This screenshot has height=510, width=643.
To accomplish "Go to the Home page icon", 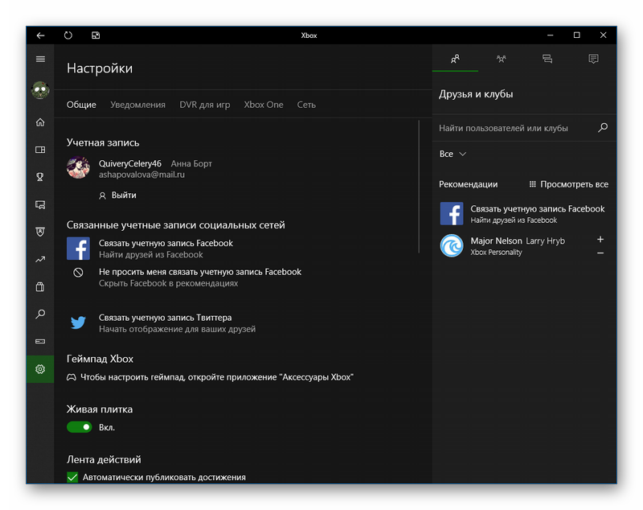I will point(40,122).
